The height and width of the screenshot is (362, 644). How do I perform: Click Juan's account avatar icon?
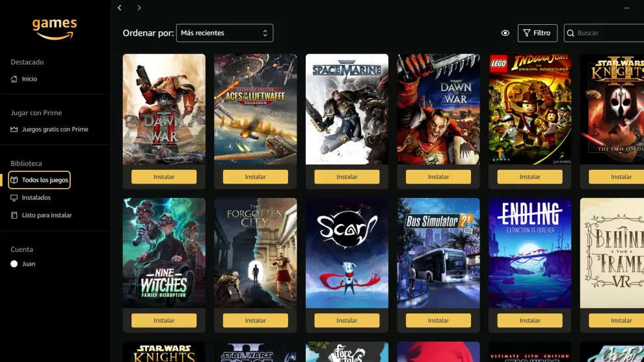coord(14,264)
